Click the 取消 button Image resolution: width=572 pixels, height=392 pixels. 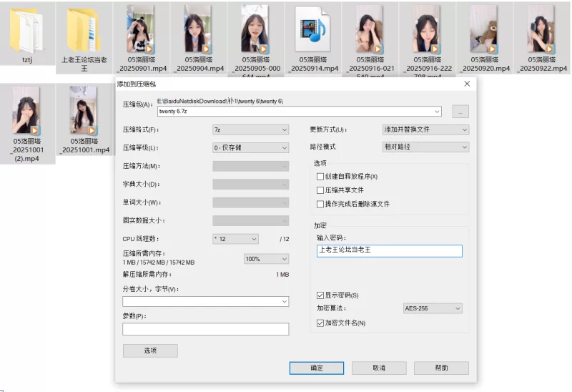(x=379, y=368)
